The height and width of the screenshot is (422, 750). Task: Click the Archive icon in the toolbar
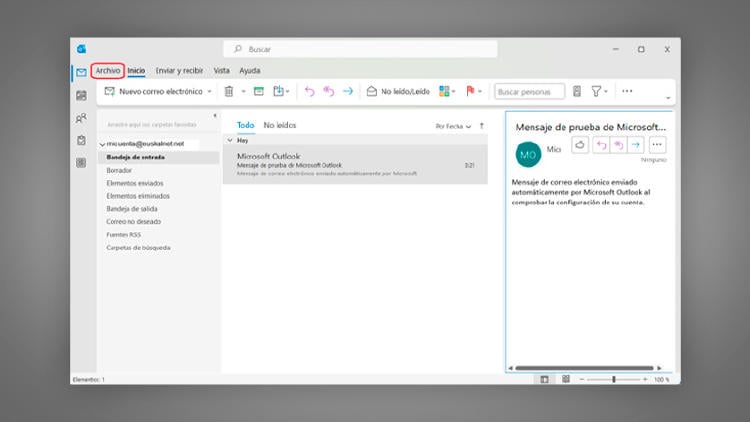258,91
